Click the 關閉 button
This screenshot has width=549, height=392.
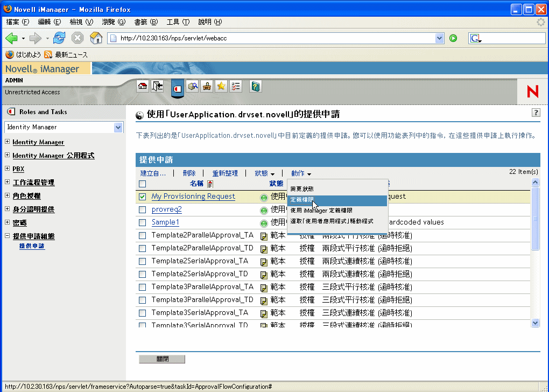tap(162, 359)
